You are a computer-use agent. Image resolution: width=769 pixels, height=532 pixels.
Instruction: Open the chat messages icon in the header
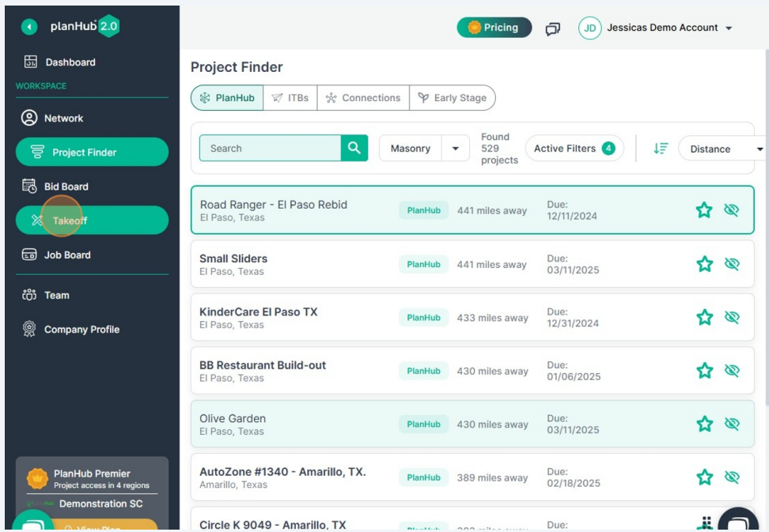[x=552, y=27]
